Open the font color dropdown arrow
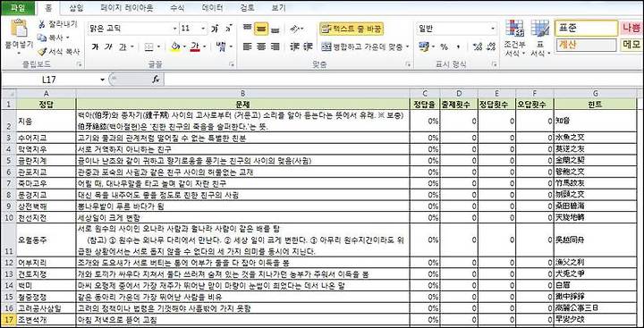The width and height of the screenshot is (644, 328). point(205,46)
